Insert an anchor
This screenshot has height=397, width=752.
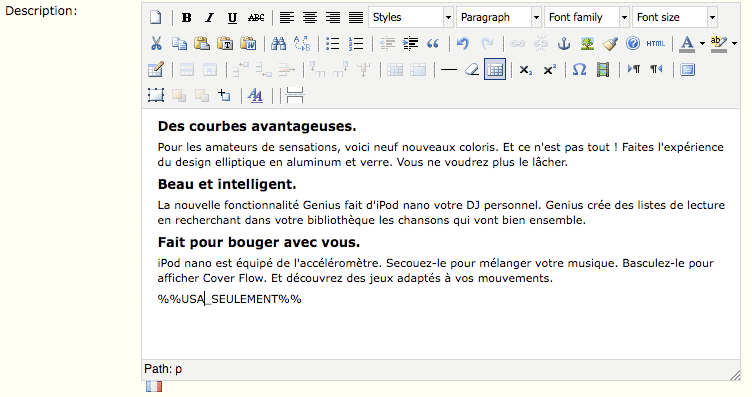[x=564, y=44]
